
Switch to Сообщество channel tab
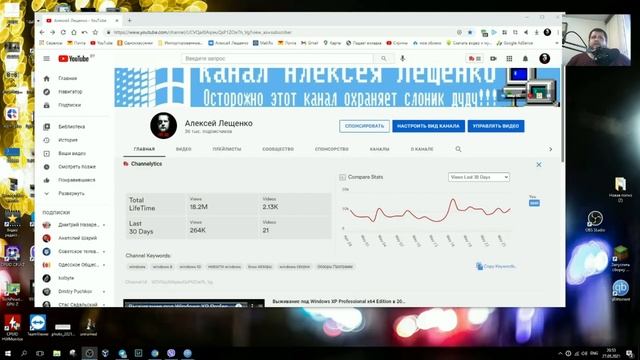(278, 149)
